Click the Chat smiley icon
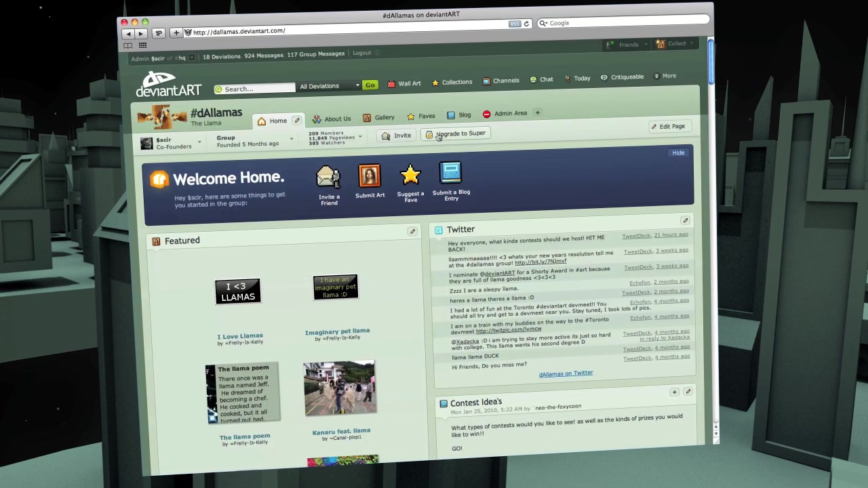The height and width of the screenshot is (488, 868). pyautogui.click(x=533, y=79)
